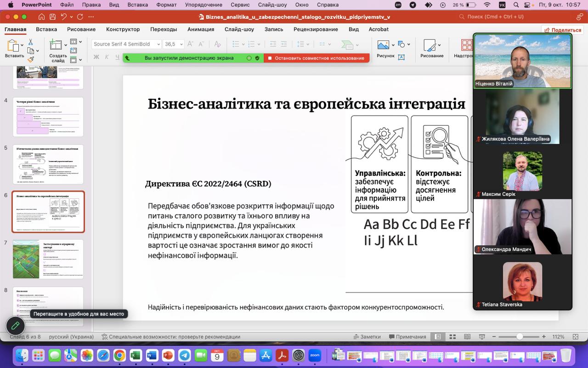Click the Save floppy disk icon
Image resolution: width=588 pixels, height=368 pixels.
[x=53, y=17]
